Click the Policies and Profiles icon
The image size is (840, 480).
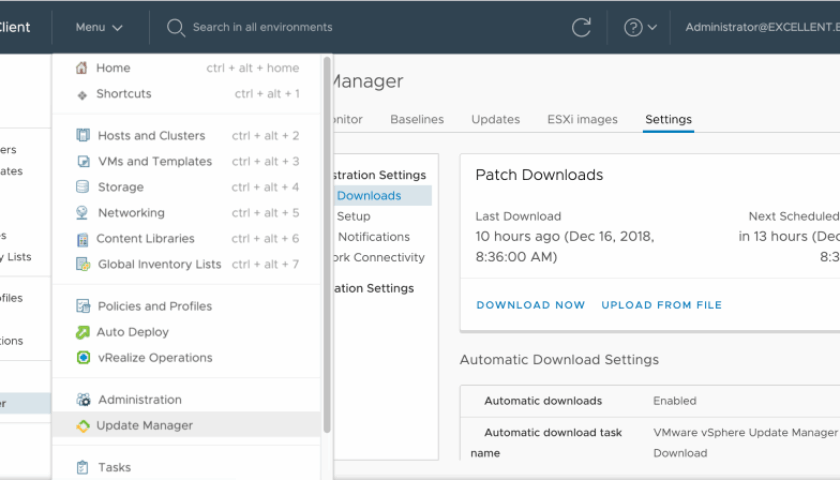[83, 306]
